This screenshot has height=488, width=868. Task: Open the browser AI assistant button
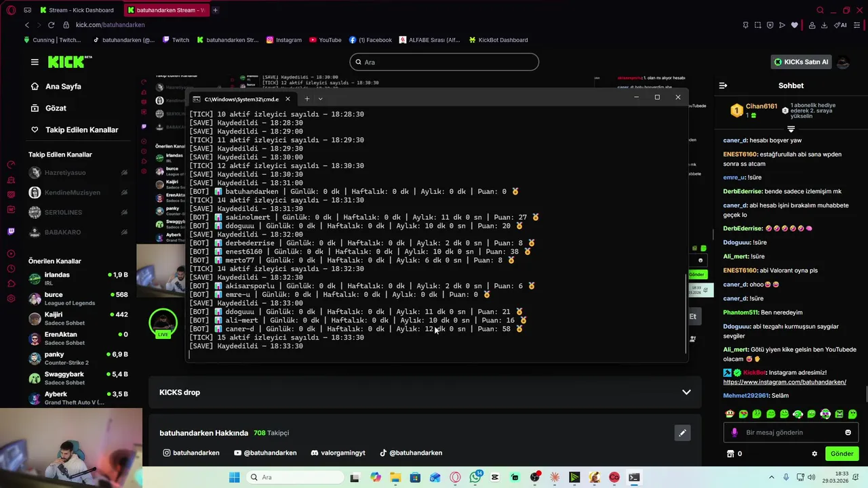point(841,25)
